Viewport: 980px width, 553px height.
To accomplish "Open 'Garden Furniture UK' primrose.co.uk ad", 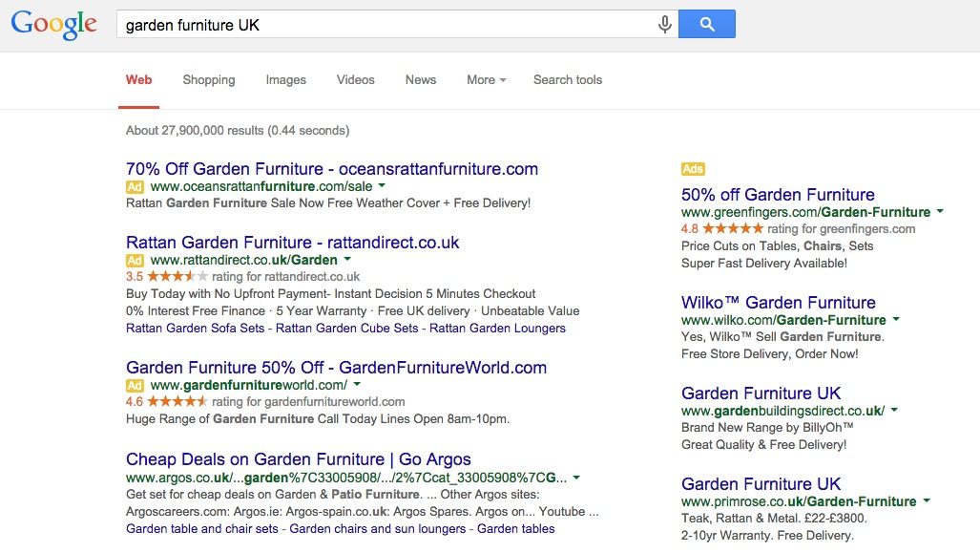I will (761, 484).
